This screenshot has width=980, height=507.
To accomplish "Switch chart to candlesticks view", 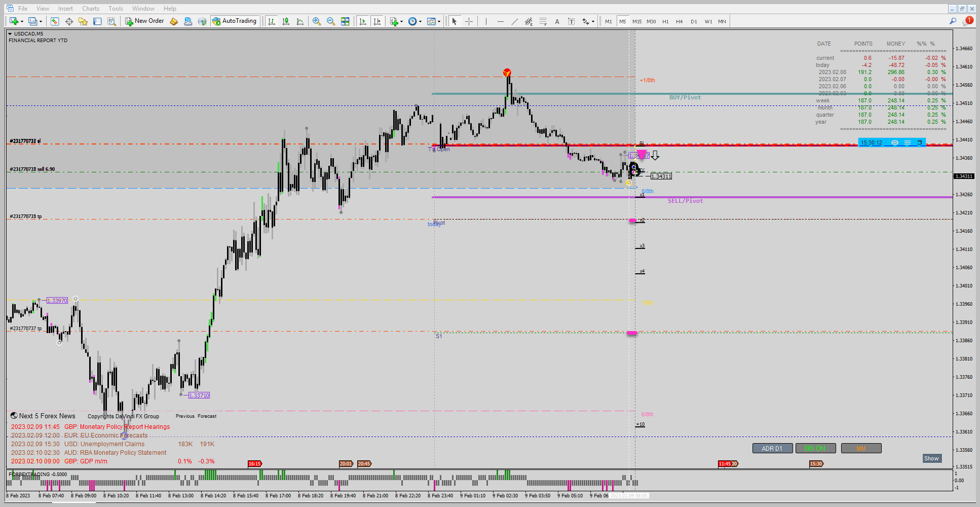I will pyautogui.click(x=286, y=21).
